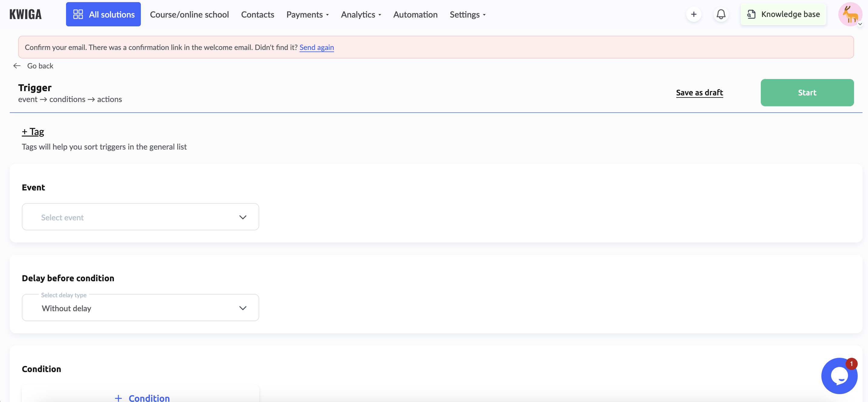The image size is (868, 402).
Task: Click the Knowledge base icon
Action: coord(751,14)
